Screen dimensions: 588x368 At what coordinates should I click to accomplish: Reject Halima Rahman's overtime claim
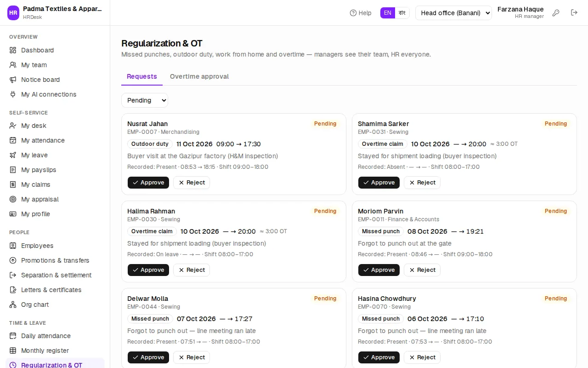pos(192,270)
